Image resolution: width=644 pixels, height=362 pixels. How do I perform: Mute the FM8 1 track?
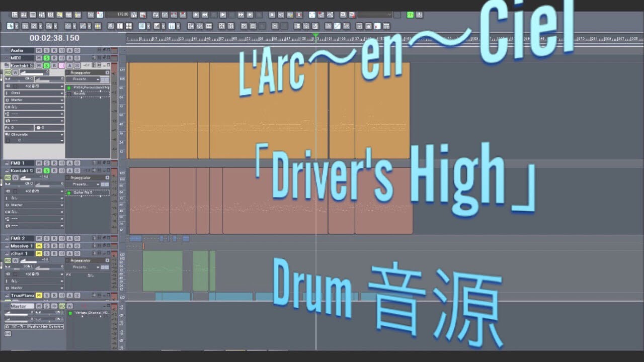39,163
